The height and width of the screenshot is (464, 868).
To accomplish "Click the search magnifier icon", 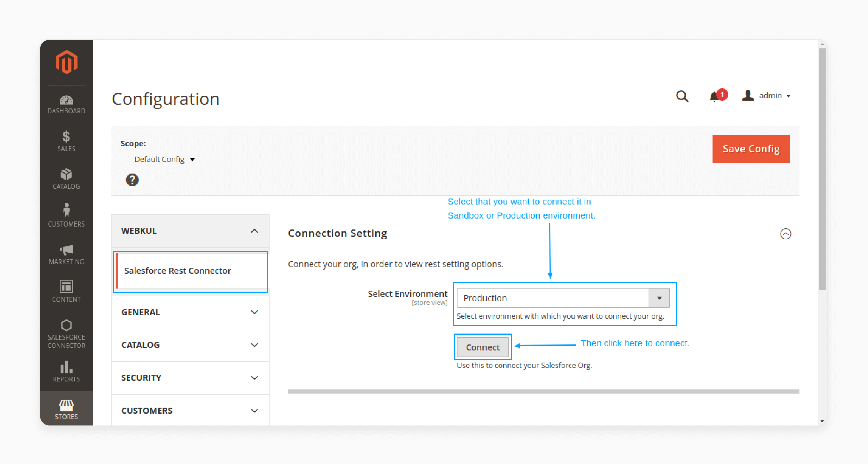I will 682,96.
